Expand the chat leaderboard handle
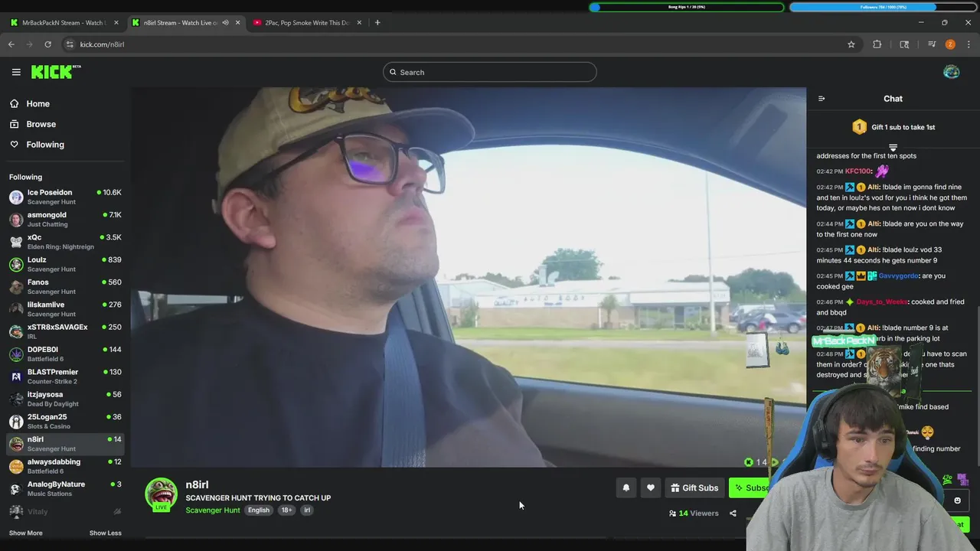The height and width of the screenshot is (551, 980). (893, 146)
